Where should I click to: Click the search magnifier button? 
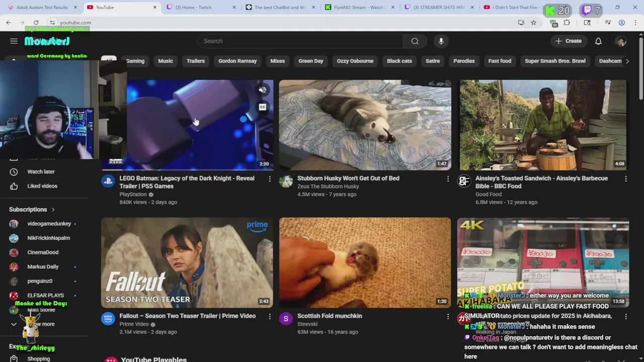[x=415, y=41]
